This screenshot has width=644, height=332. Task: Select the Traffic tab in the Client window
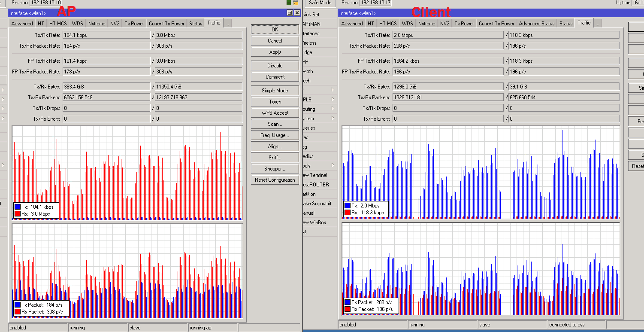(584, 23)
